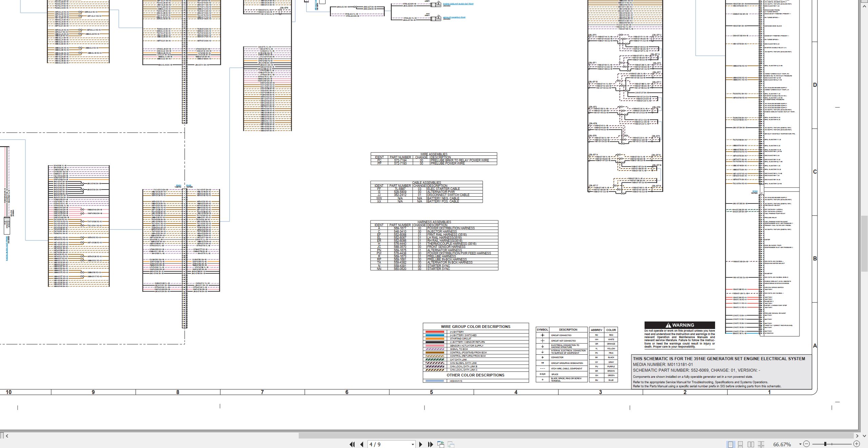
Task: Open the zoom percentage dropdown arrow
Action: coord(800,444)
